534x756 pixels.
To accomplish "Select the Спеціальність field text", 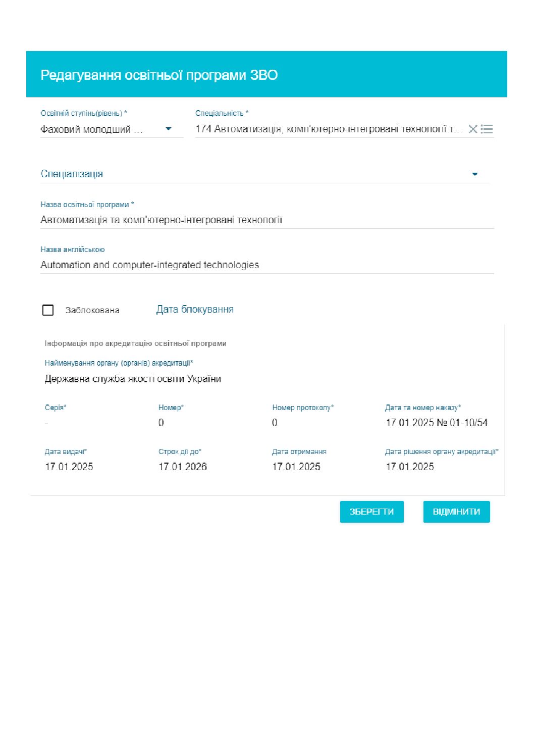I will 328,129.
